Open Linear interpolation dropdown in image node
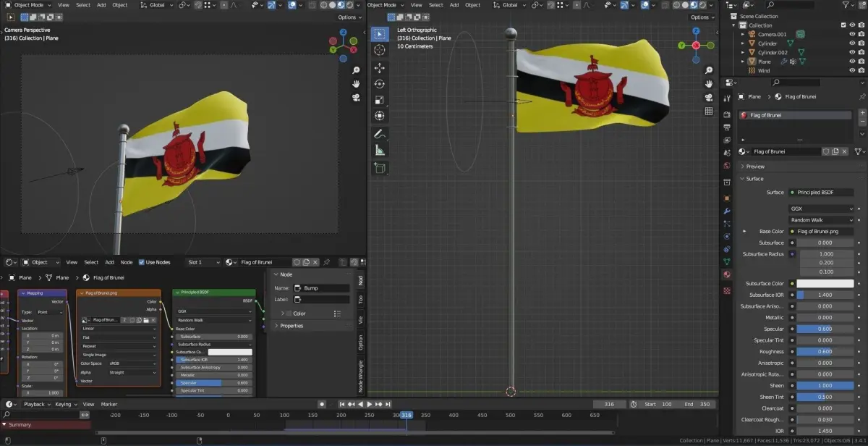The image size is (868, 446). coord(119,328)
